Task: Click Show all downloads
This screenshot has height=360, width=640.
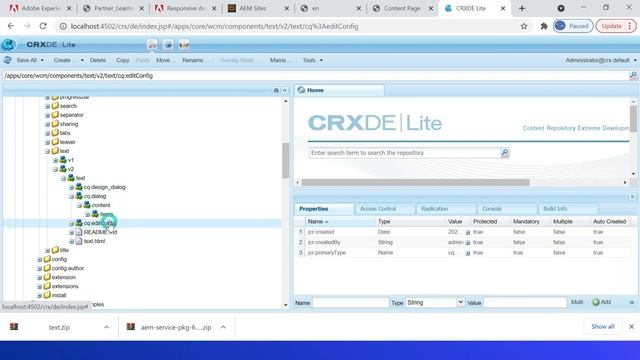Action: [602, 327]
